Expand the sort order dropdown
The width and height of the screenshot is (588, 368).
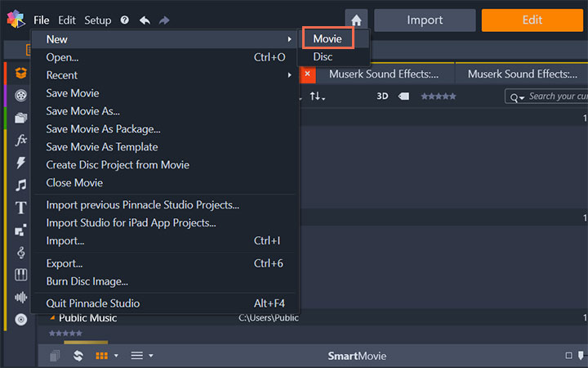tap(317, 96)
